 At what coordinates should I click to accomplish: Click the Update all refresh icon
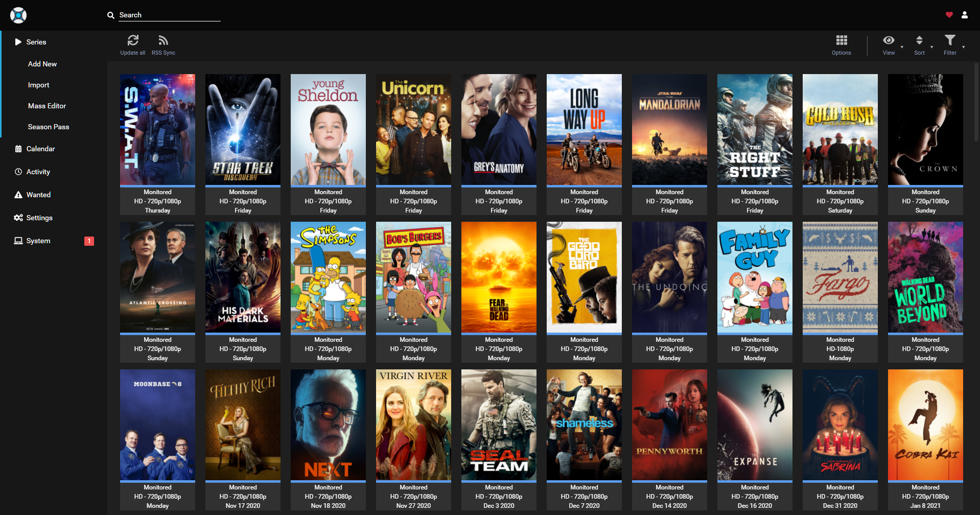pos(133,41)
